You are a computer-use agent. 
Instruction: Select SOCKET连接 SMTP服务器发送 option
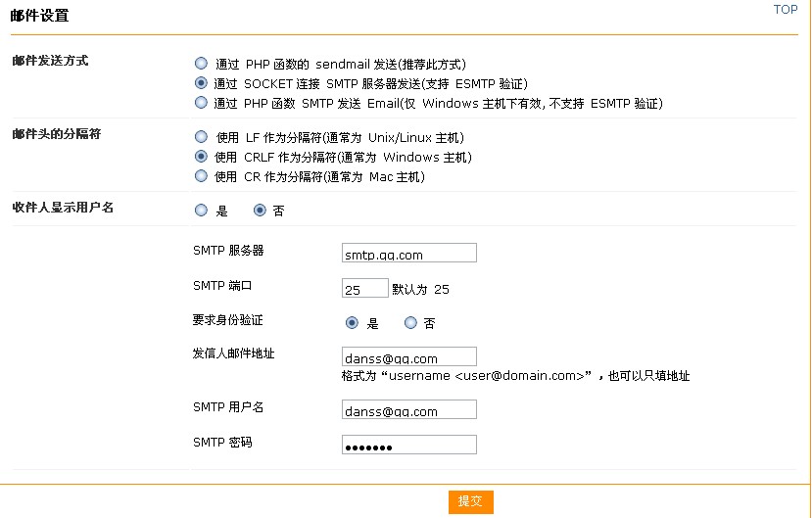coord(201,83)
